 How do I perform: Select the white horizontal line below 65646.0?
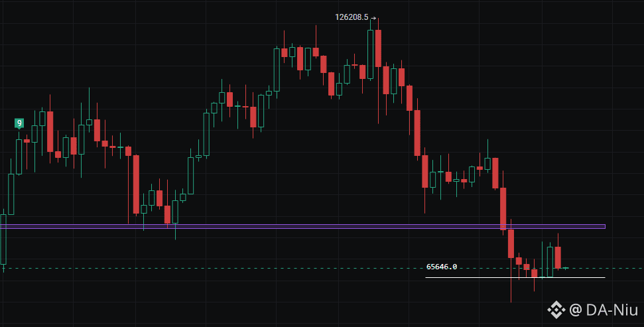[515, 278]
